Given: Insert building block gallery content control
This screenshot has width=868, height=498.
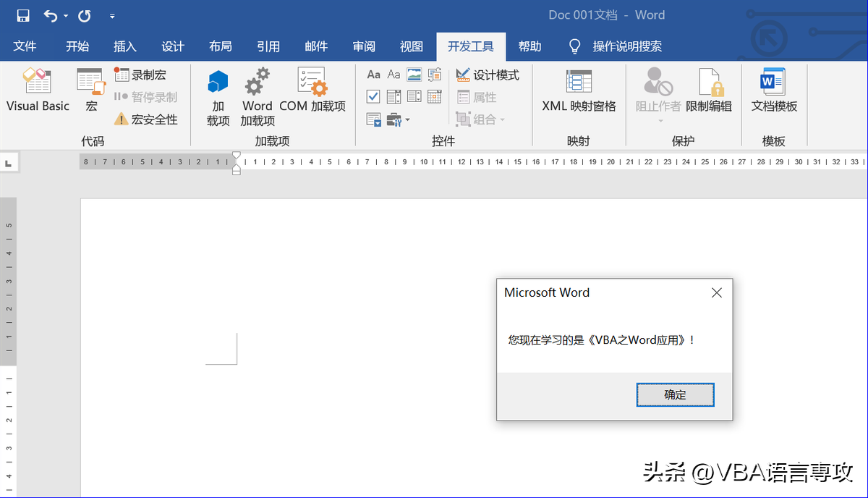Looking at the screenshot, I should [x=435, y=75].
